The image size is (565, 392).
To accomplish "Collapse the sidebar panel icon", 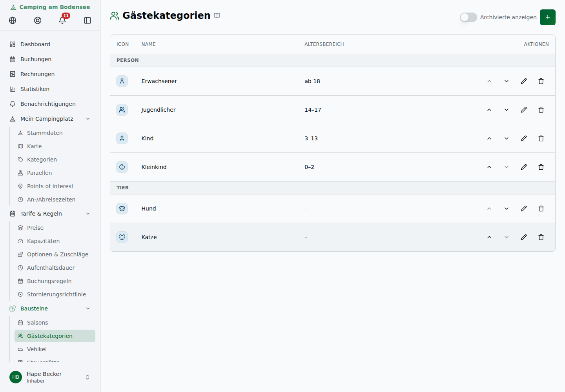I will [87, 20].
